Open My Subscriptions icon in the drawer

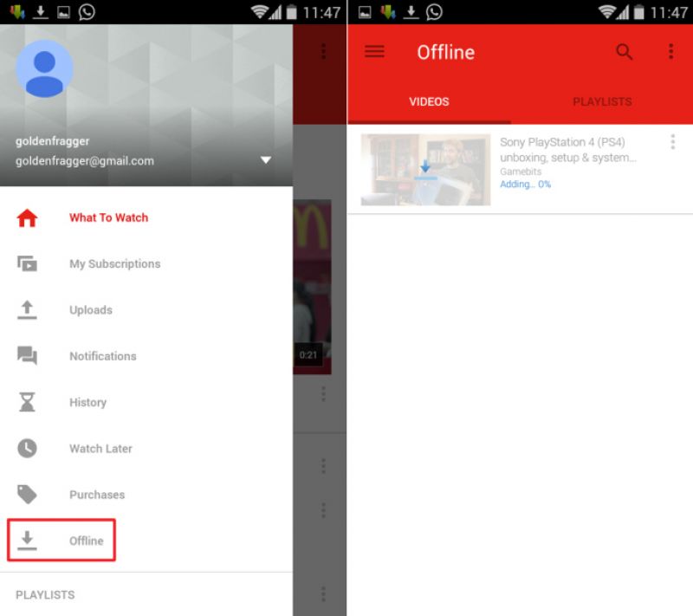pyautogui.click(x=28, y=264)
